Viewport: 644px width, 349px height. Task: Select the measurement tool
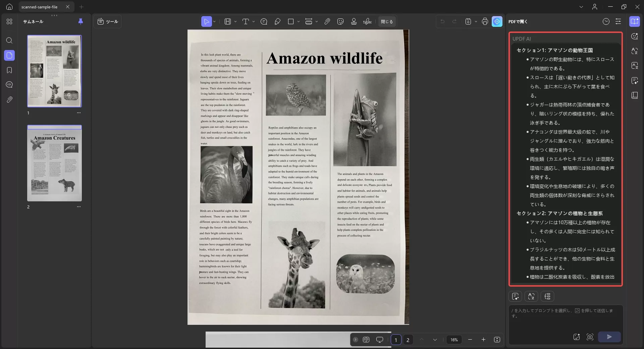click(309, 21)
